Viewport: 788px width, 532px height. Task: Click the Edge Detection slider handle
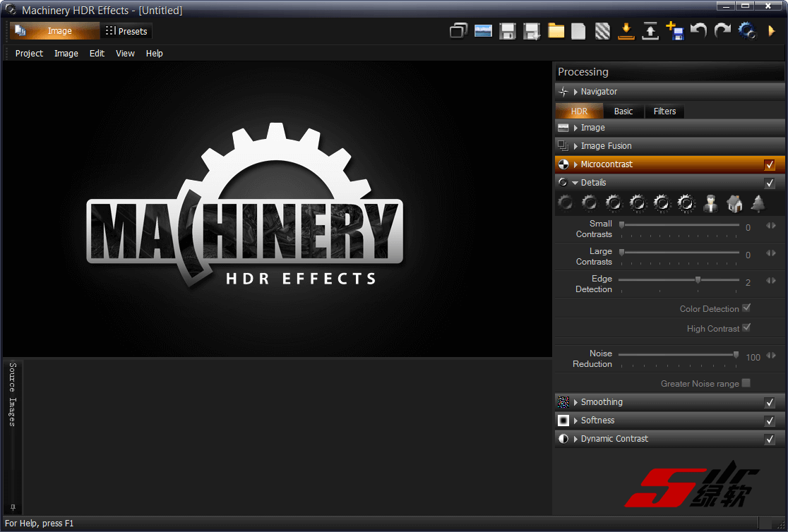coord(698,280)
